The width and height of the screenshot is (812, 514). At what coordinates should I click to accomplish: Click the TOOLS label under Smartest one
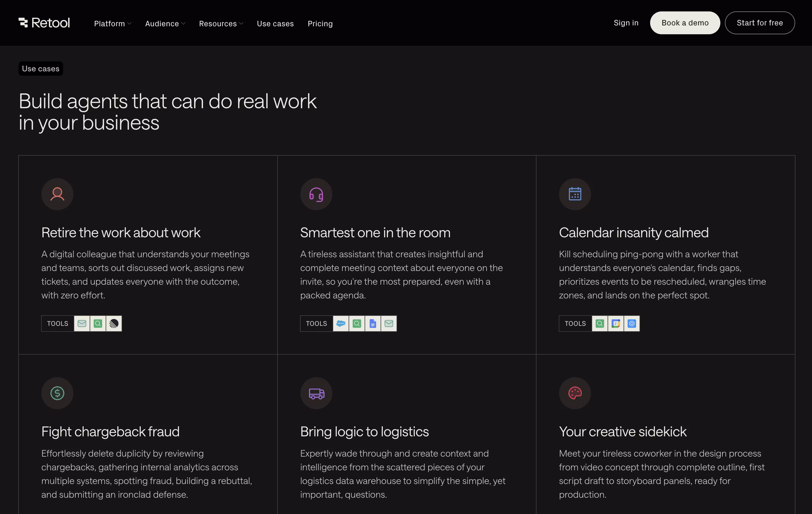click(316, 324)
